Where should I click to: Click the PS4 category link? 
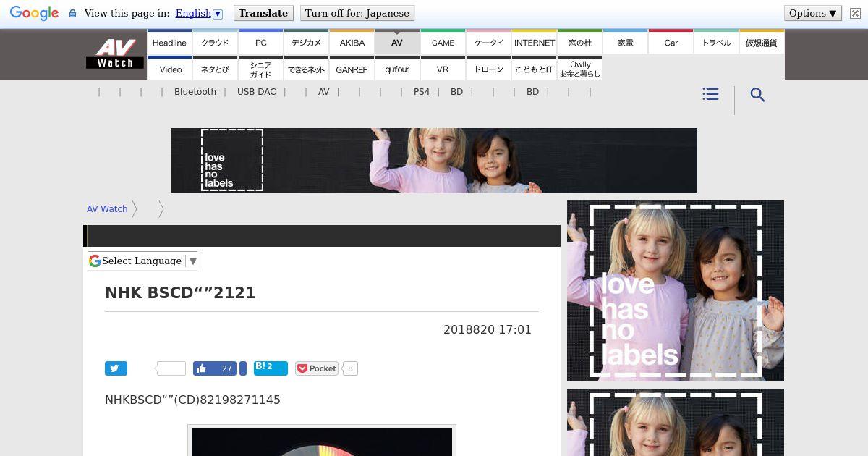422,92
